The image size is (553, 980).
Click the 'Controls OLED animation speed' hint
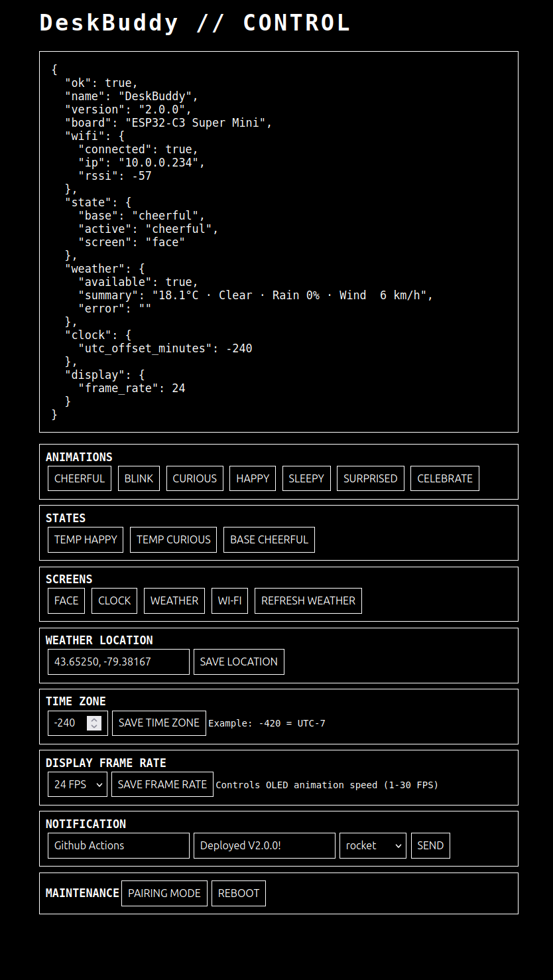point(327,785)
